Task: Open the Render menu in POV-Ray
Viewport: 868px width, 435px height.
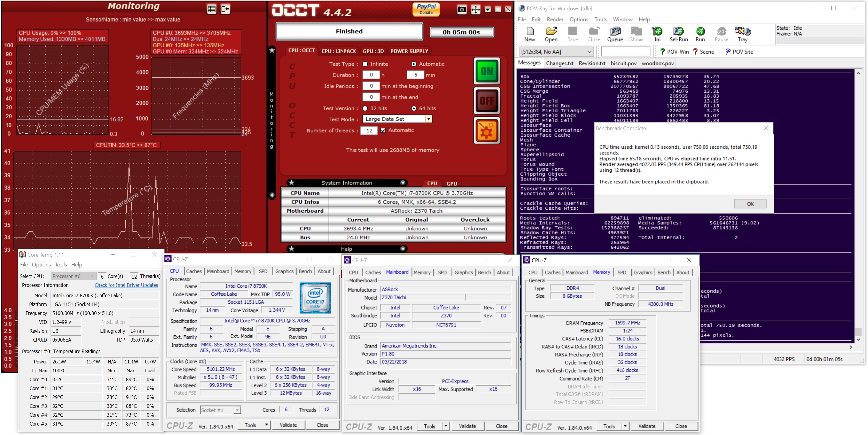Action: [x=555, y=20]
